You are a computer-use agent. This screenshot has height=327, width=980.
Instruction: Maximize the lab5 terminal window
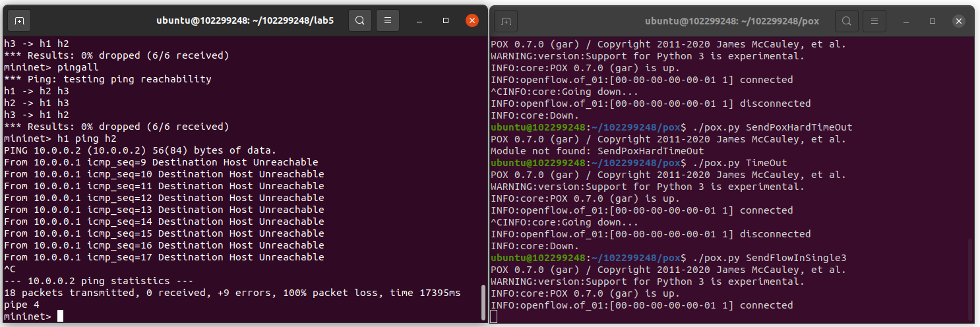pyautogui.click(x=446, y=21)
